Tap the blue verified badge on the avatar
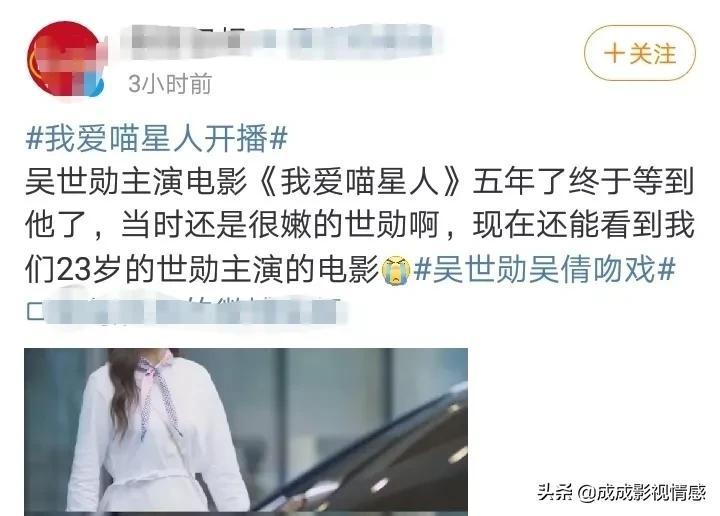 pyautogui.click(x=96, y=86)
